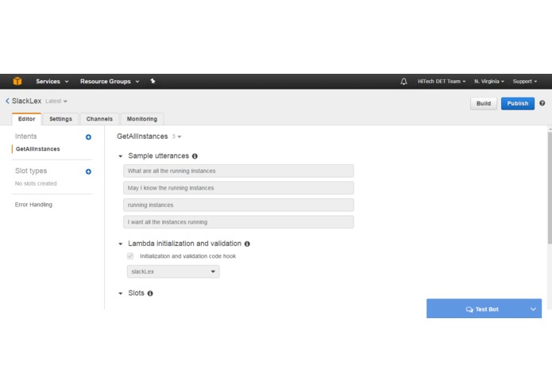Click the 'I want all the instances running' utterance
552x392 pixels.
(238, 222)
